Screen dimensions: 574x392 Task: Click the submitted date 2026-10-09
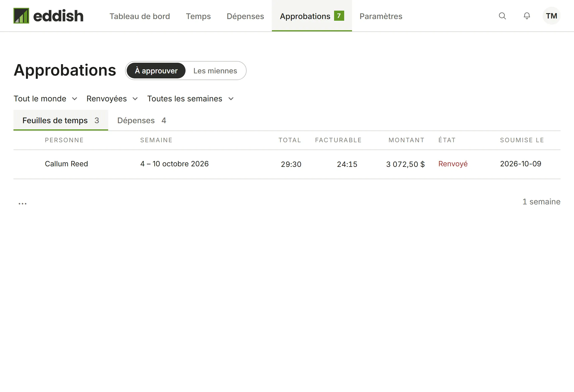[520, 164]
